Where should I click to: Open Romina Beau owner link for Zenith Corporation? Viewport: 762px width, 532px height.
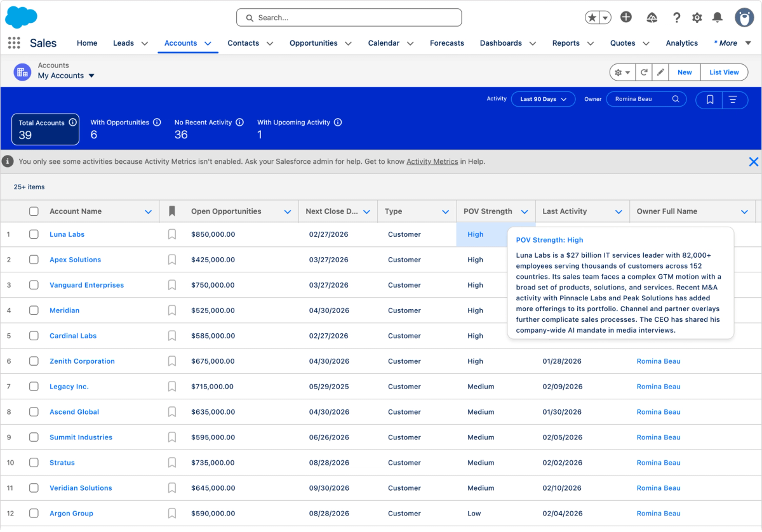click(658, 361)
